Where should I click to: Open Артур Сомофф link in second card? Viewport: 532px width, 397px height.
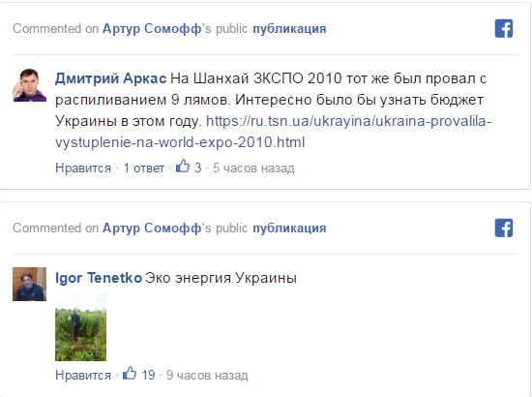point(152,229)
